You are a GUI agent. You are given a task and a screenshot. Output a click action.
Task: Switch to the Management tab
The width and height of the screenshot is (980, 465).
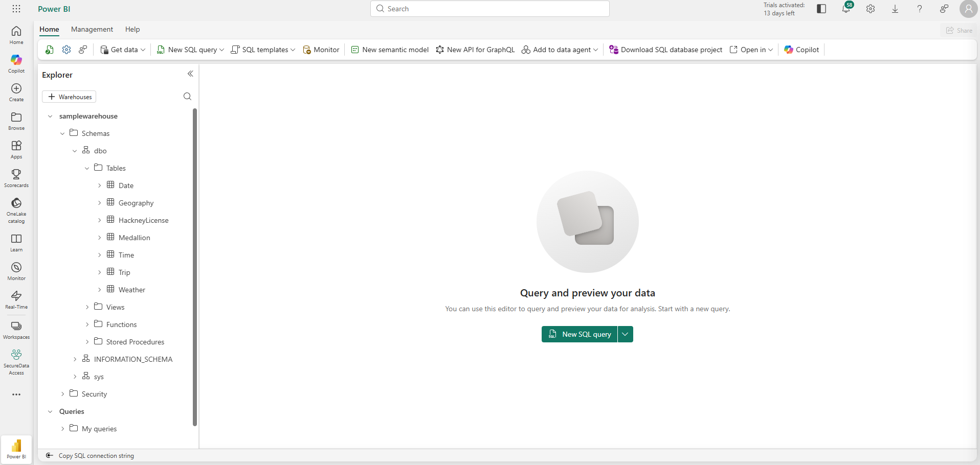(x=92, y=29)
